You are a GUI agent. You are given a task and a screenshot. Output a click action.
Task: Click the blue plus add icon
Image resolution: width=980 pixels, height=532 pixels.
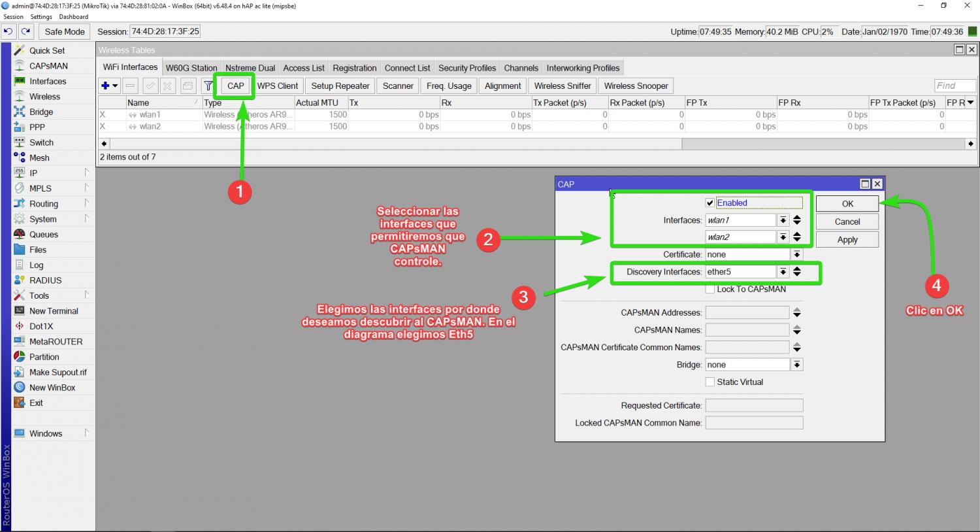click(105, 86)
